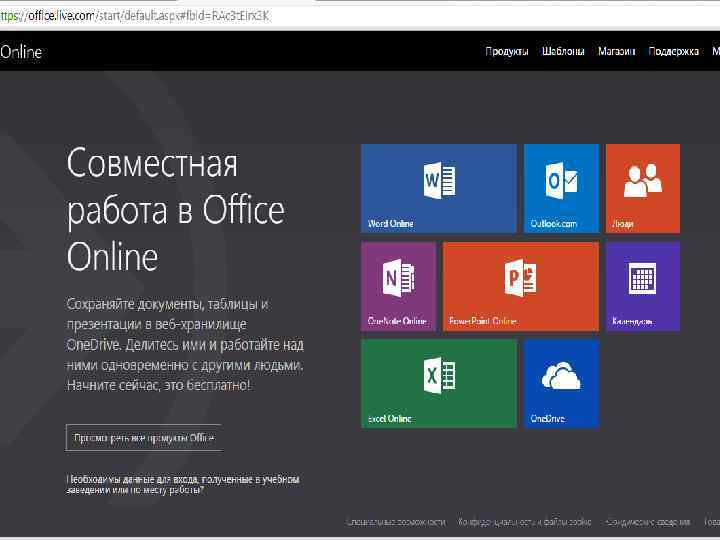Click the paragraph starting 'Сохраняйте документы, таблицы'
Viewport: 720px width, 540px height.
185,344
